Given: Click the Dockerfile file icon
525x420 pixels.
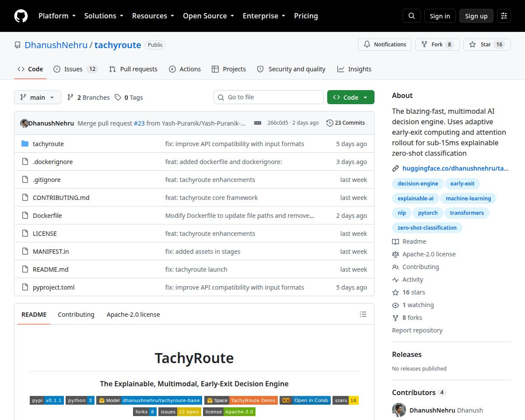Looking at the screenshot, I should click(25, 216).
